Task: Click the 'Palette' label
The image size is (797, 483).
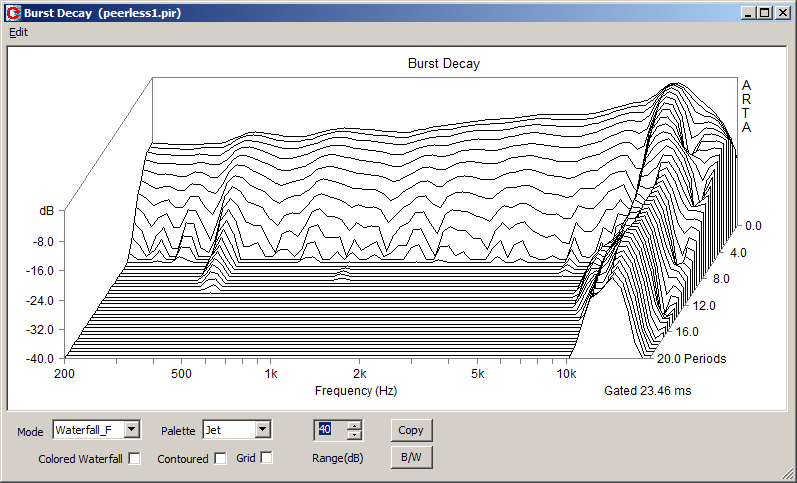Action: pyautogui.click(x=178, y=431)
